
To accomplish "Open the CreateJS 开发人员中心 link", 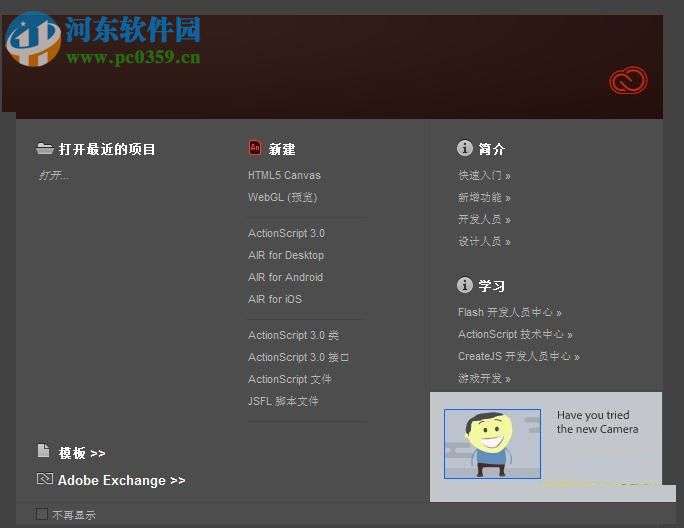I will (519, 357).
